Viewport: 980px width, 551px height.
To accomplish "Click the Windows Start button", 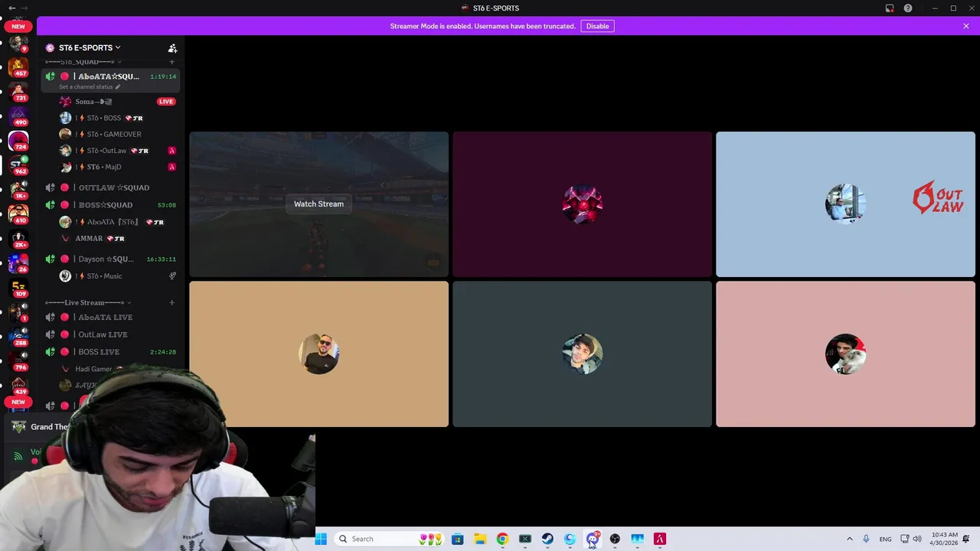I will pos(321,539).
